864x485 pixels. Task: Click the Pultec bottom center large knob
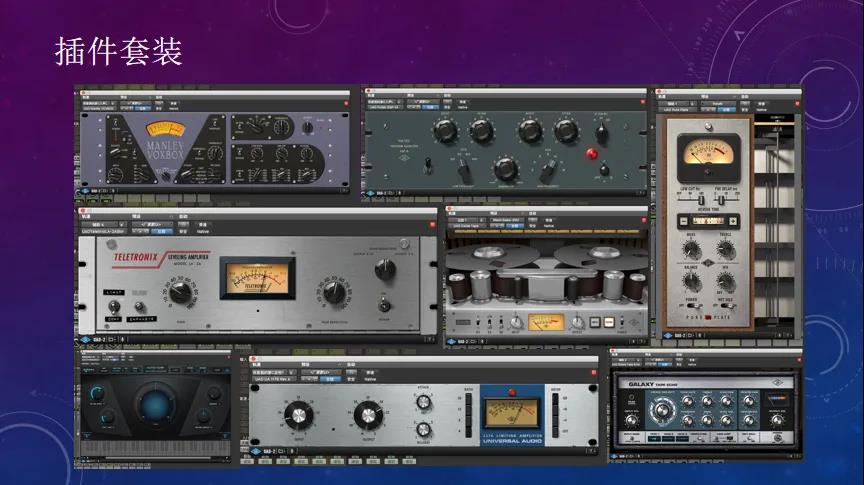(505, 169)
